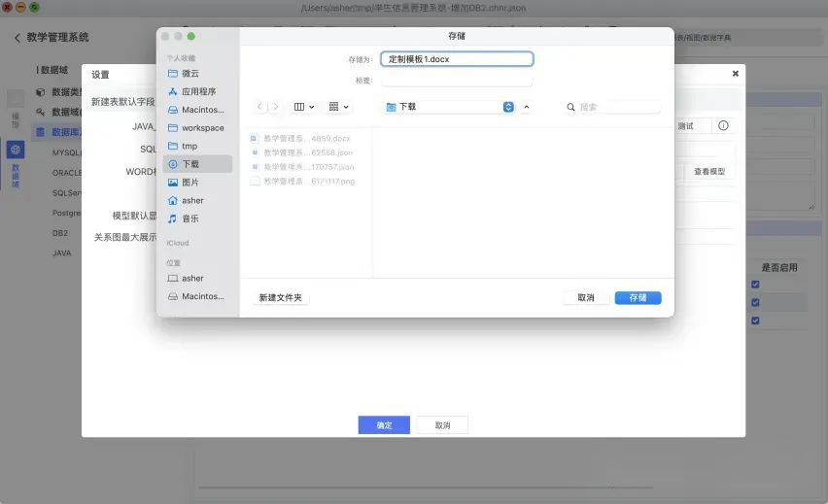
Task: Select workspace folder in sidebar
Action: point(202,128)
